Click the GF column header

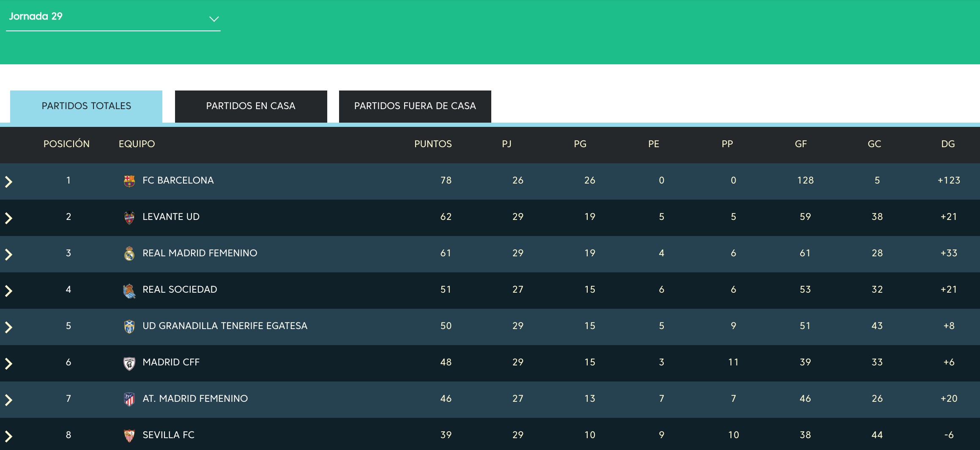click(x=801, y=144)
